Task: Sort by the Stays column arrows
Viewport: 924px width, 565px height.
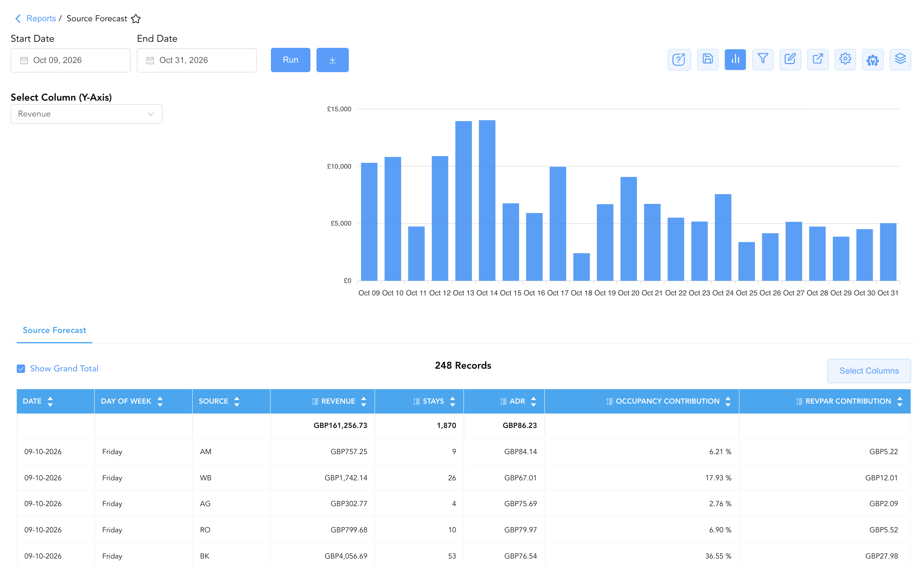Action: [453, 401]
